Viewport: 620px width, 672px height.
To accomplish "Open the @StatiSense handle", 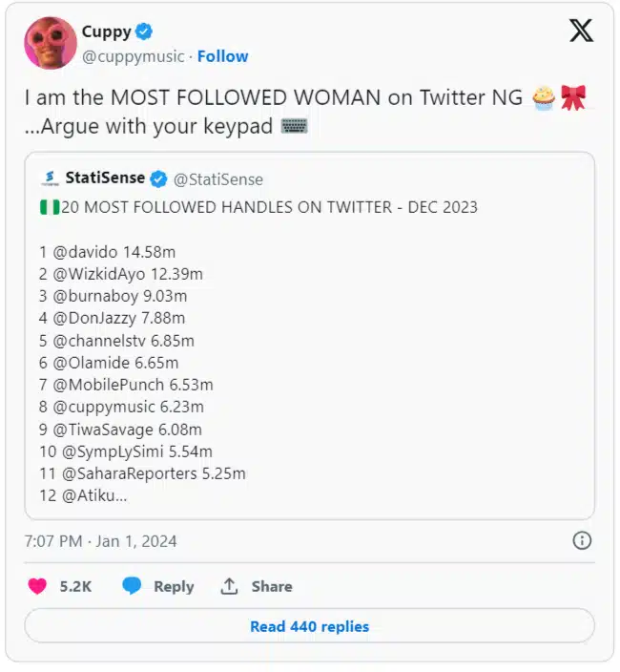I will point(218,178).
